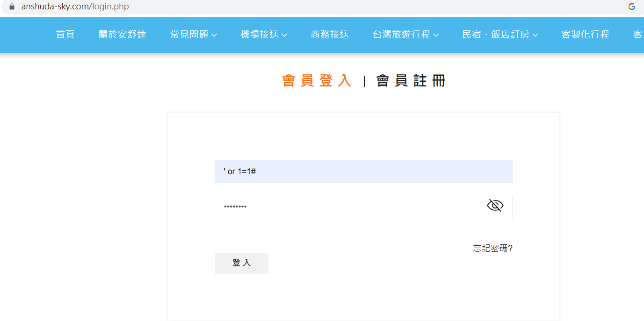This screenshot has width=644, height=321.
Task: Click the Google icon in address bar
Action: (632, 7)
